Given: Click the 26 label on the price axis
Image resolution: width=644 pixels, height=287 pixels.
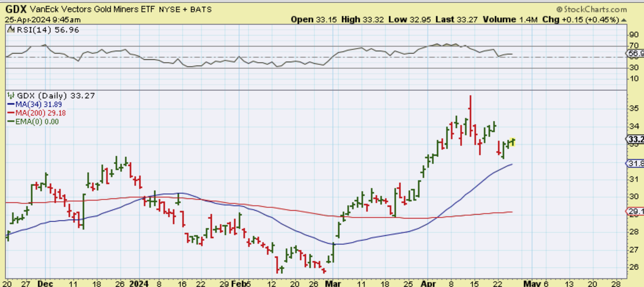Looking at the screenshot, I should click(634, 267).
